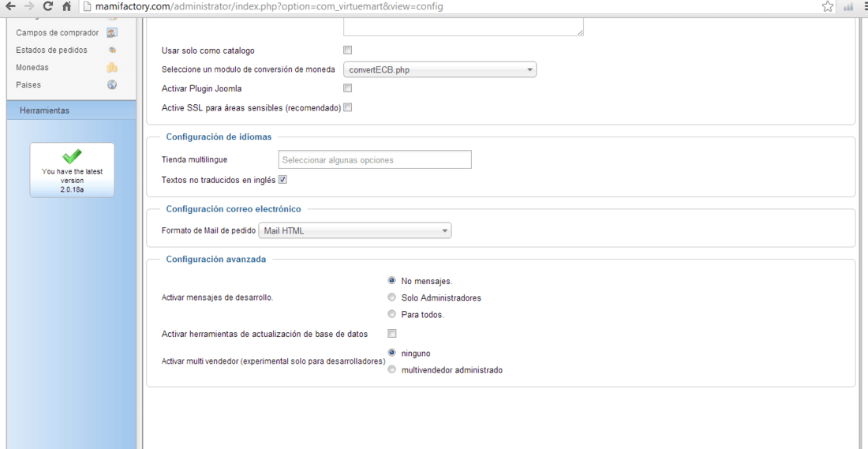The height and width of the screenshot is (449, 868).
Task: Click the bar chart extension icon
Action: click(848, 6)
